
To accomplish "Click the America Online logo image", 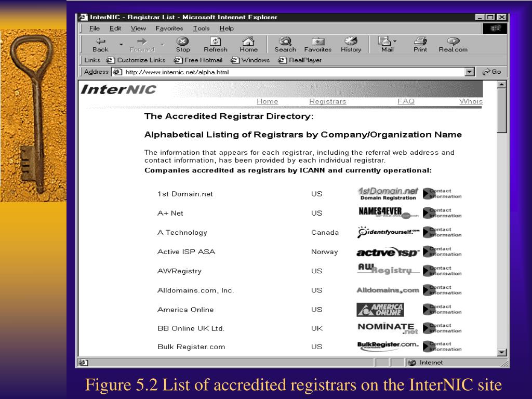I will tap(380, 310).
